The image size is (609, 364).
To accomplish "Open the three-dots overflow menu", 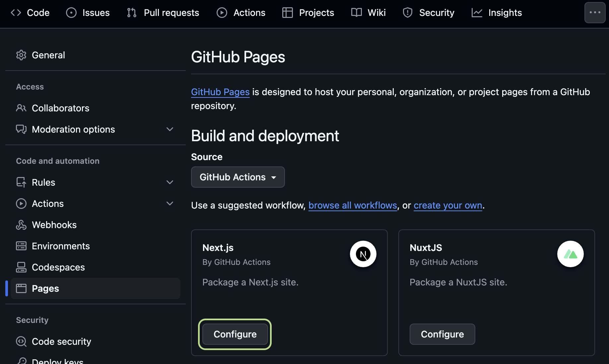I will point(595,13).
